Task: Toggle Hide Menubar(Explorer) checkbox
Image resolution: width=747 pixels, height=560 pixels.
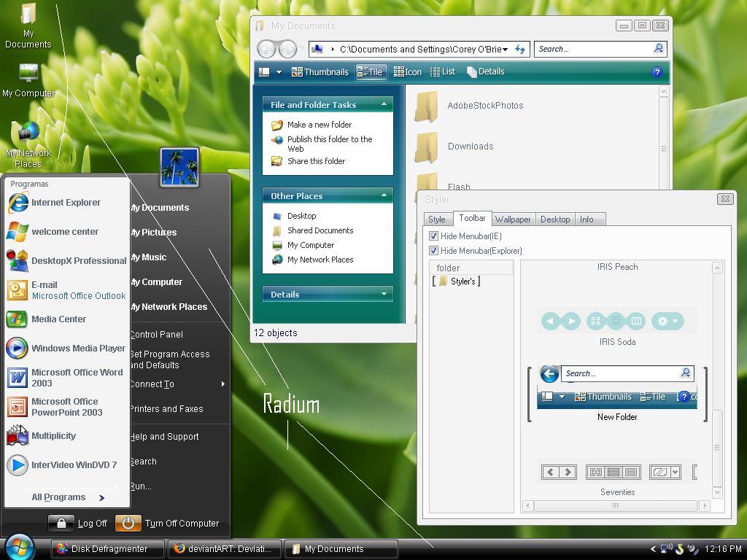Action: pyautogui.click(x=433, y=251)
